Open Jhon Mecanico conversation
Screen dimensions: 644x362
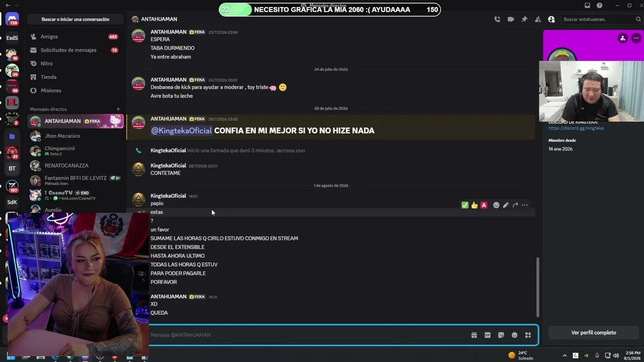[x=75, y=136]
